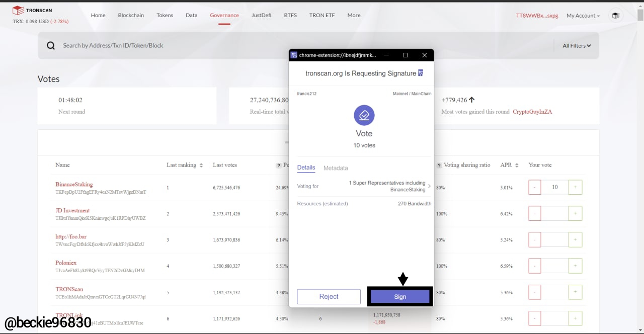Sort by APR arrows
This screenshot has height=334, width=644.
(x=517, y=165)
